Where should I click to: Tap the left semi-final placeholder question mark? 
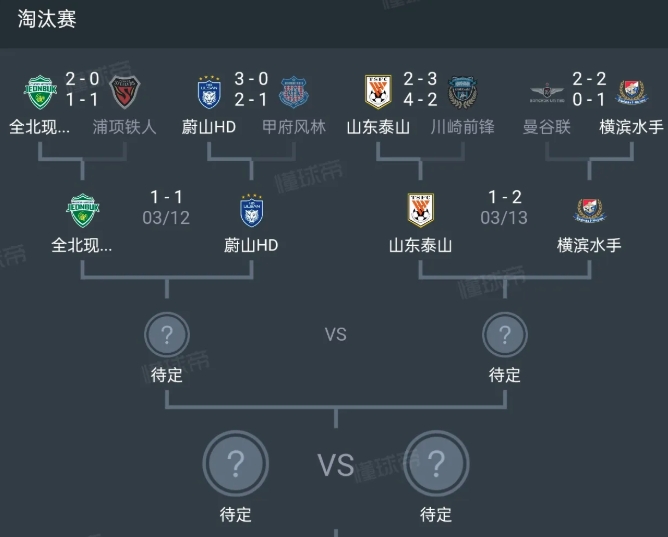click(167, 335)
